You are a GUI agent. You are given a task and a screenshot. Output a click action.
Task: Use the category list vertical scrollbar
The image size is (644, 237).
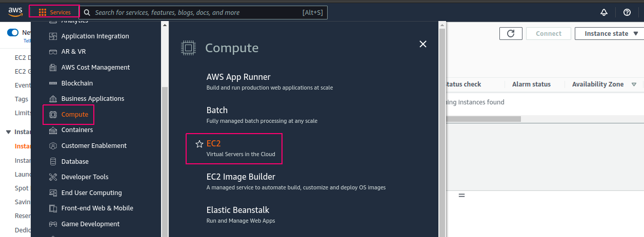pos(165,161)
